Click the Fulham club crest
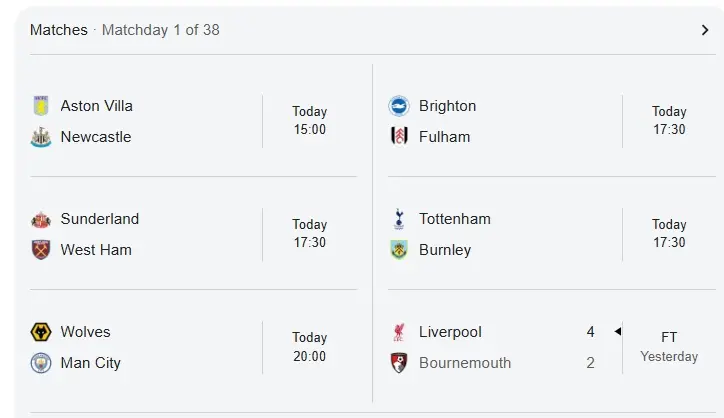 click(x=399, y=137)
